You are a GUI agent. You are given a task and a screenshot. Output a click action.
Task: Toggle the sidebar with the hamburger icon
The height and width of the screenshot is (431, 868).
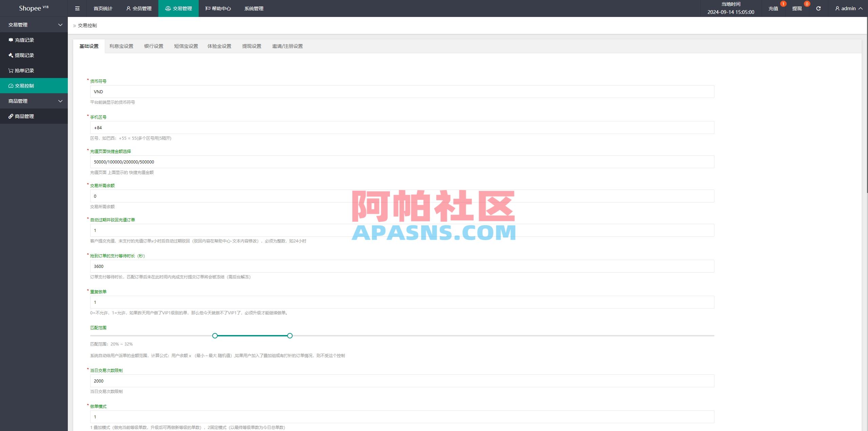click(x=77, y=8)
